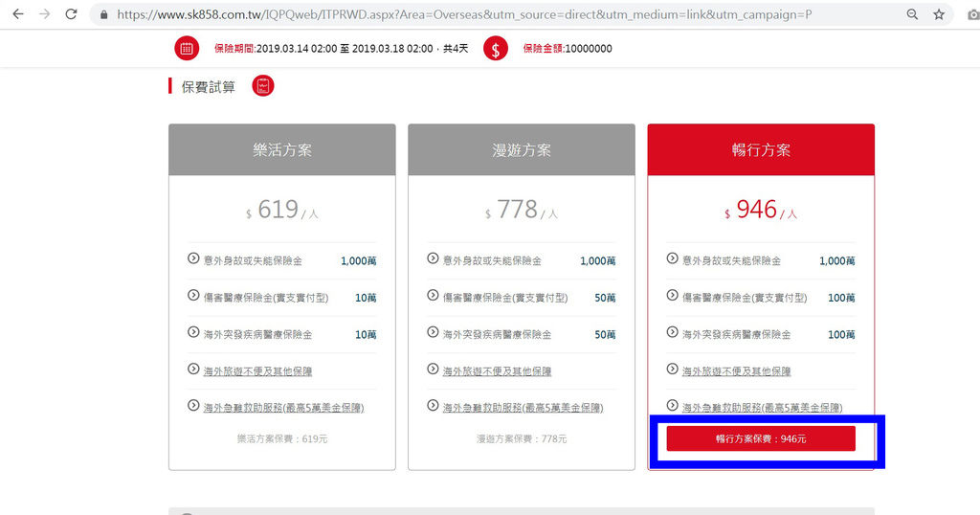Open the zoom magnifier in address bar
Screen dimensions: 980x515
point(912,13)
